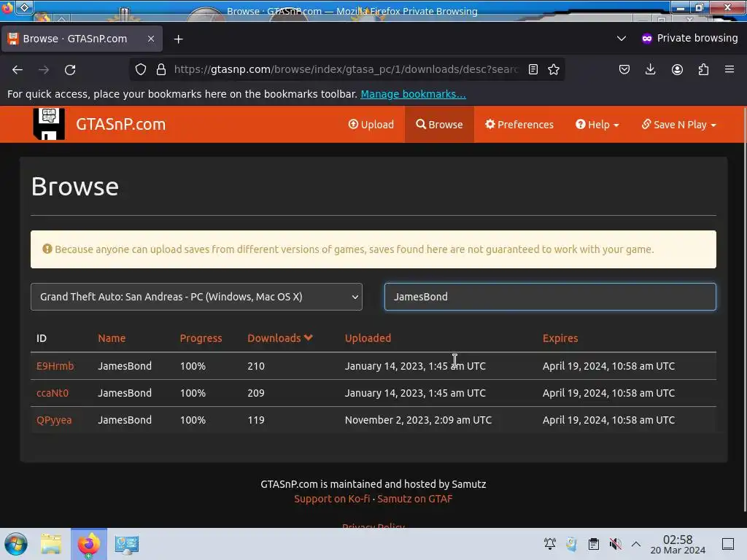
Task: Click the November 2, 2023 upload date
Action: tap(418, 420)
